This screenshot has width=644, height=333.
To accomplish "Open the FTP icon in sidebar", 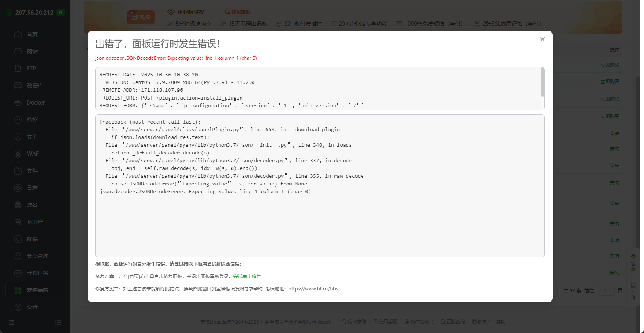I will pyautogui.click(x=18, y=69).
